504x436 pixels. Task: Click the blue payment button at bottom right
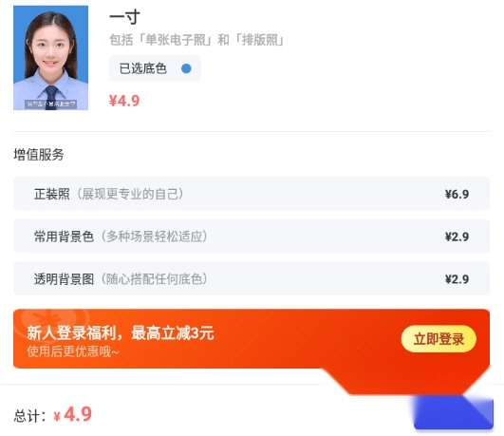[454, 413]
